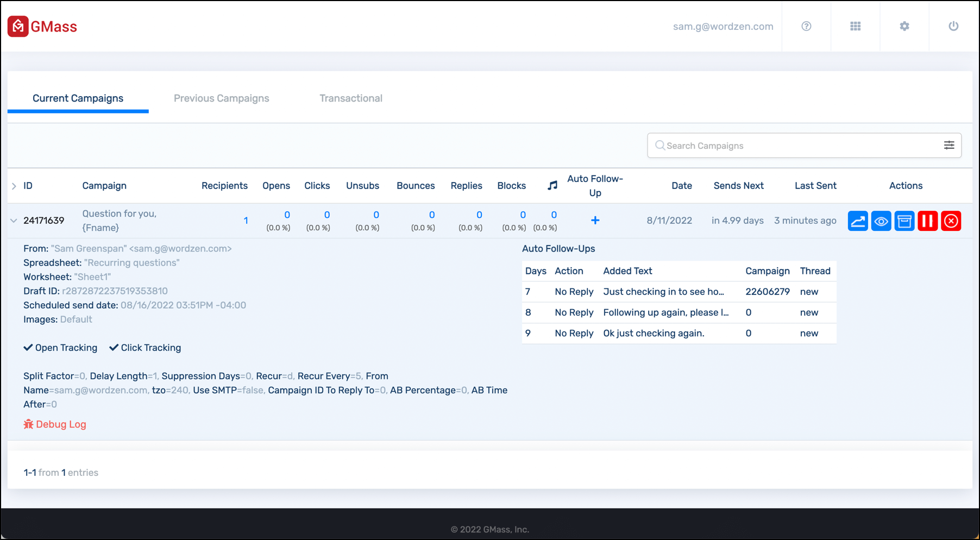Click the Opens count 0
Viewport: 980px width, 540px height.
click(287, 215)
